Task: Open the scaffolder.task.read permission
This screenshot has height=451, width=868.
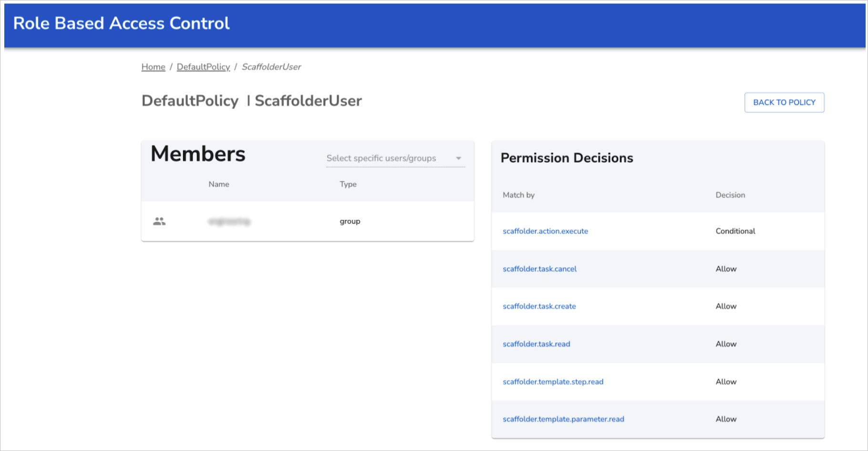Action: point(536,344)
